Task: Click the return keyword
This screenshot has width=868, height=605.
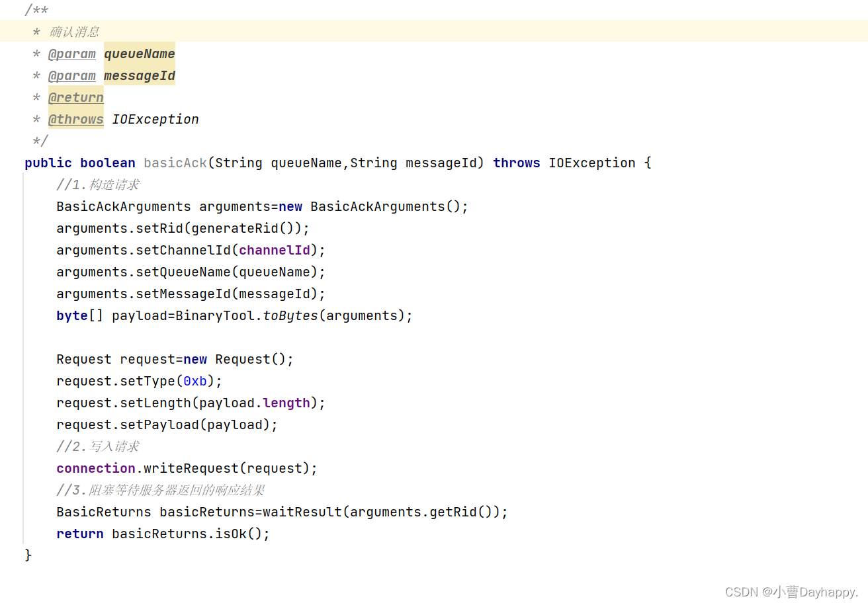Action: pyautogui.click(x=80, y=534)
